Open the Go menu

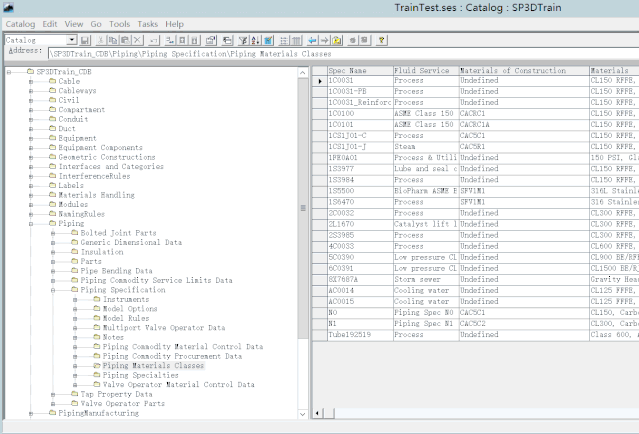point(96,24)
